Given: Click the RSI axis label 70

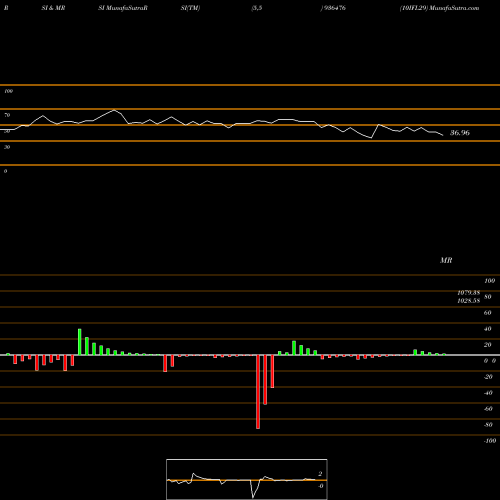Looking at the screenshot, I should [7, 115].
